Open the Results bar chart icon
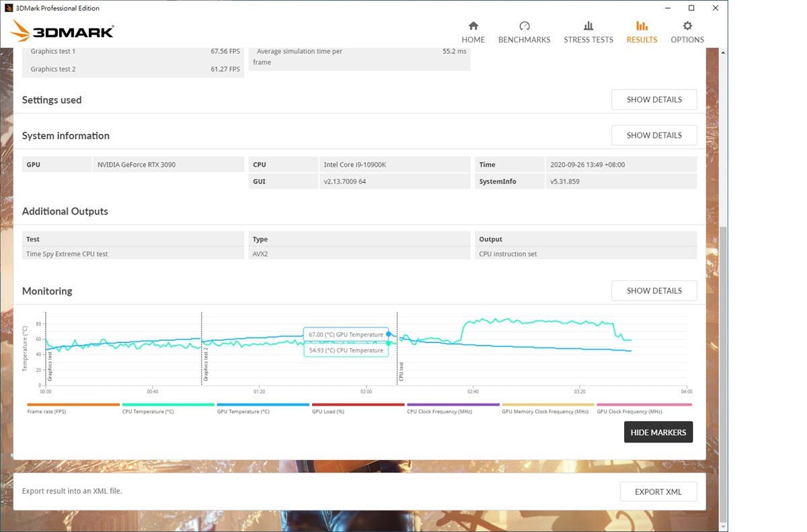Screen dimensions: 807x532 [x=642, y=26]
